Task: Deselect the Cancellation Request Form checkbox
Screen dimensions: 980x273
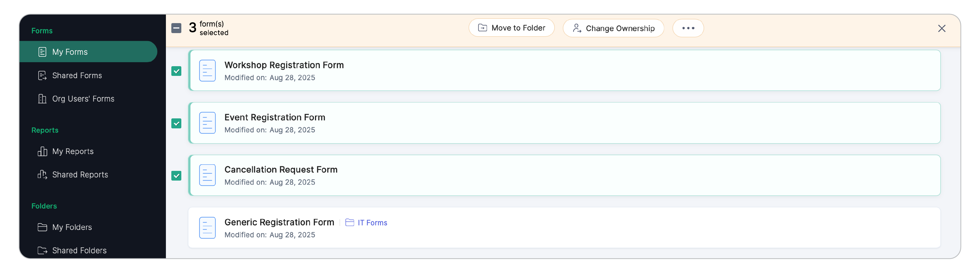Action: pyautogui.click(x=176, y=176)
